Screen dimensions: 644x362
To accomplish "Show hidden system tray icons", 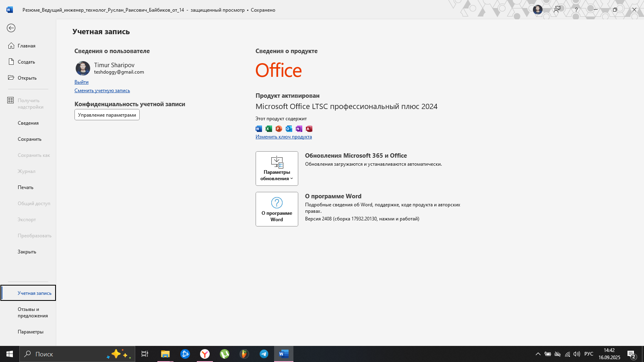I will [538, 354].
